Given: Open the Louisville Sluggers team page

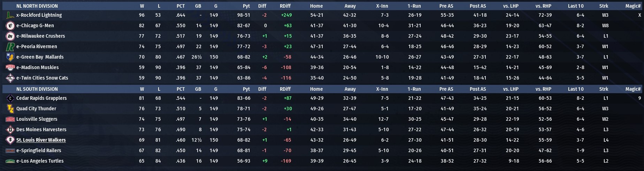Looking at the screenshot, I should click(37, 119).
